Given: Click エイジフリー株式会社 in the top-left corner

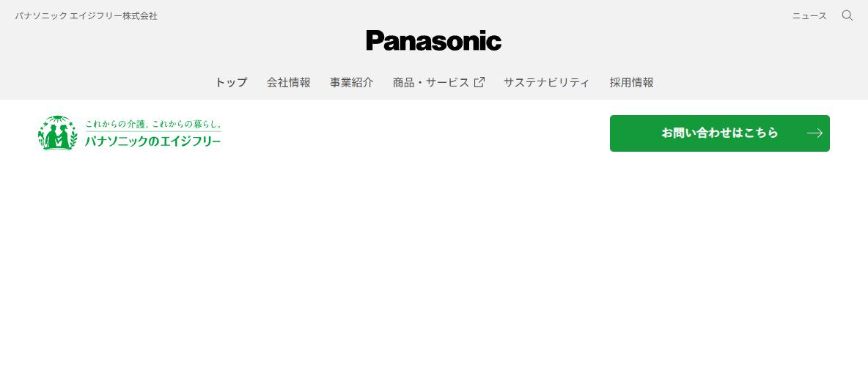Looking at the screenshot, I should pos(114,16).
